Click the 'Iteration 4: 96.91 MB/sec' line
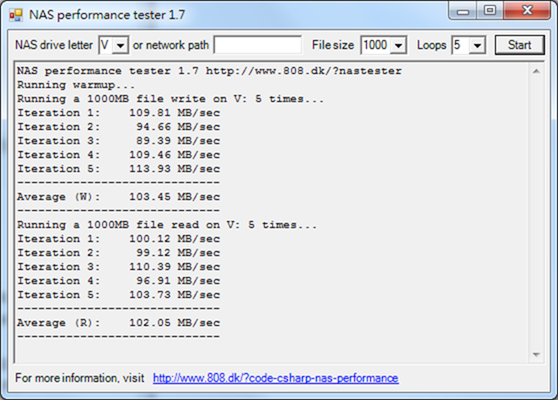 coord(119,281)
